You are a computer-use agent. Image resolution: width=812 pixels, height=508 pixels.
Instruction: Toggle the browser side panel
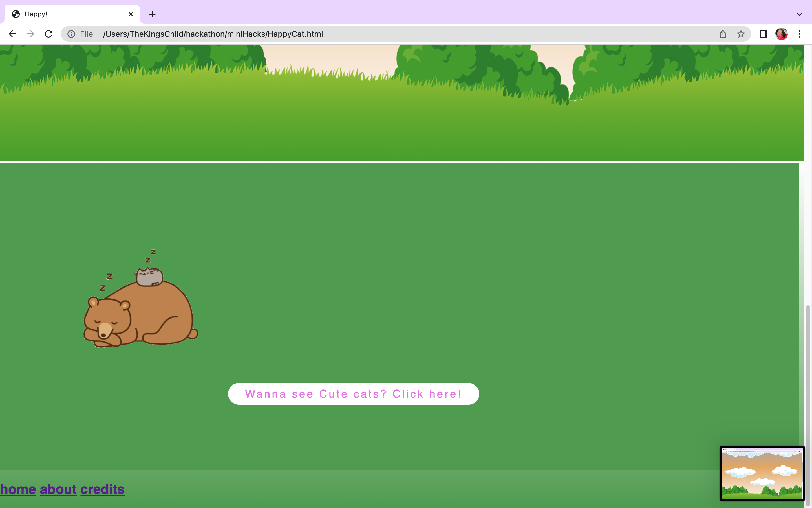coord(763,34)
